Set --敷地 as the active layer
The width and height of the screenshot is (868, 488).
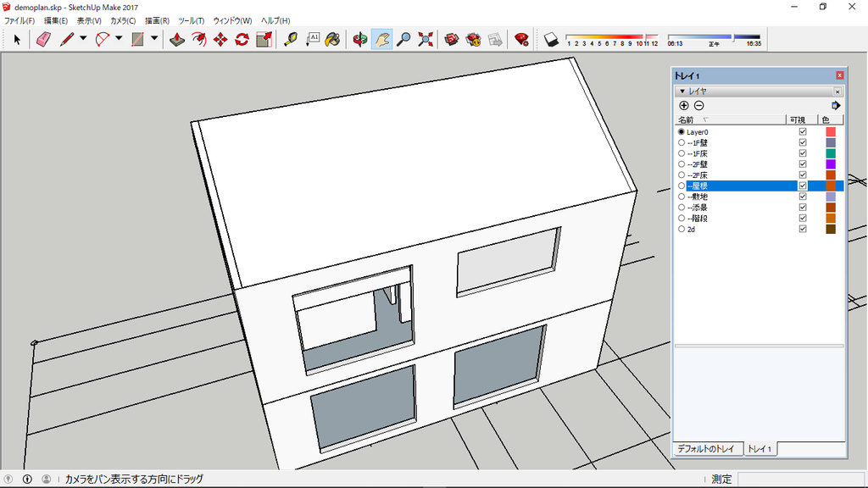(x=682, y=197)
